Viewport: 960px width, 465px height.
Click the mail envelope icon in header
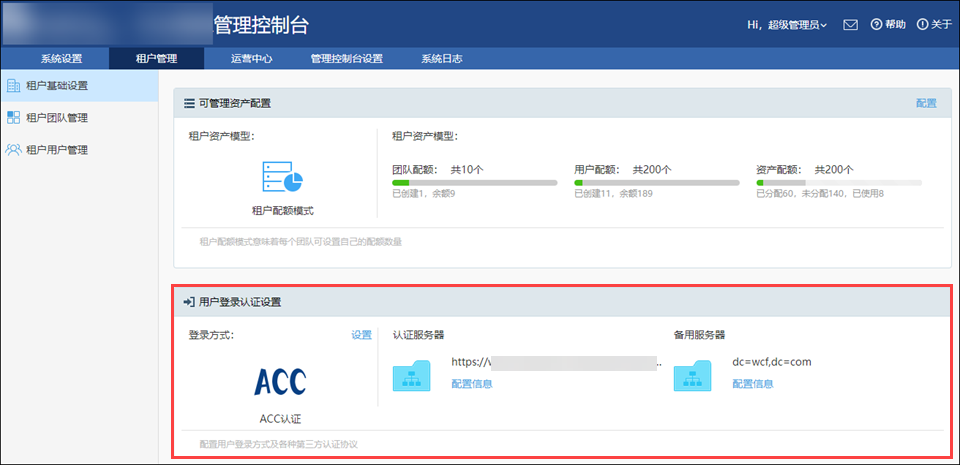850,24
